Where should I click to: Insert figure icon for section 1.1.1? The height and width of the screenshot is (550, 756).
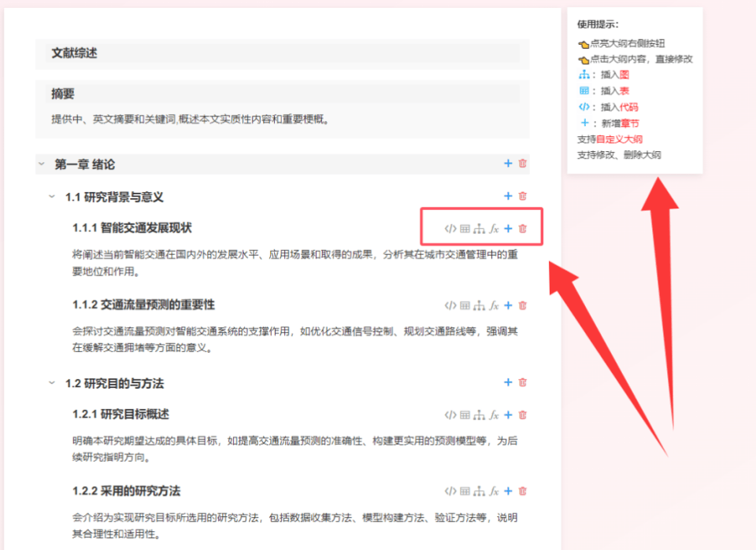[x=479, y=229]
